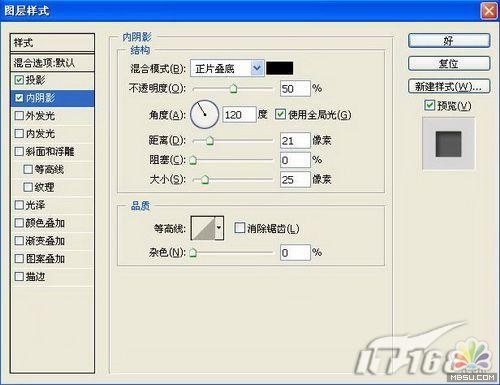500x385 pixels.
Task: Click the 大小 field showing 25
Action: coord(295,180)
